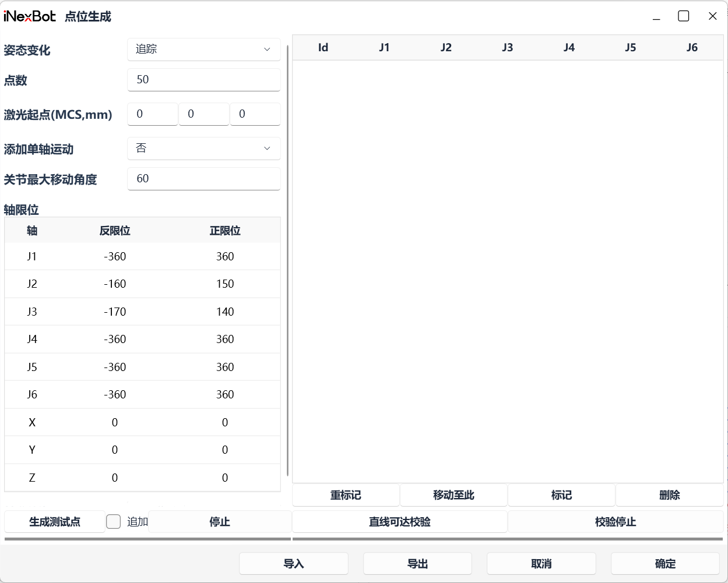The height and width of the screenshot is (583, 728).
Task: Click the 关节最大移动角度 field with 60
Action: point(203,179)
